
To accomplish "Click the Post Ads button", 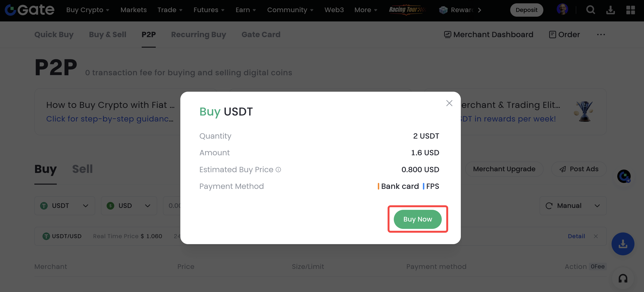I will tap(579, 169).
